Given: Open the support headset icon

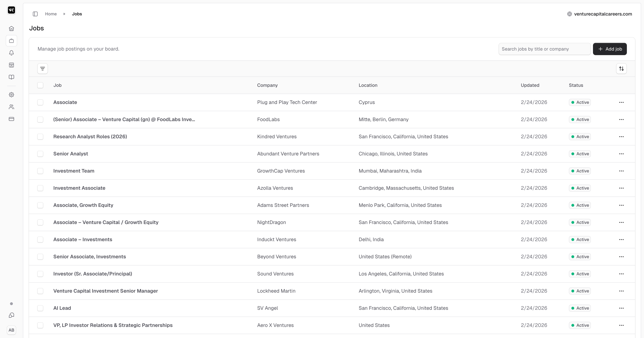Looking at the screenshot, I should tap(11, 315).
